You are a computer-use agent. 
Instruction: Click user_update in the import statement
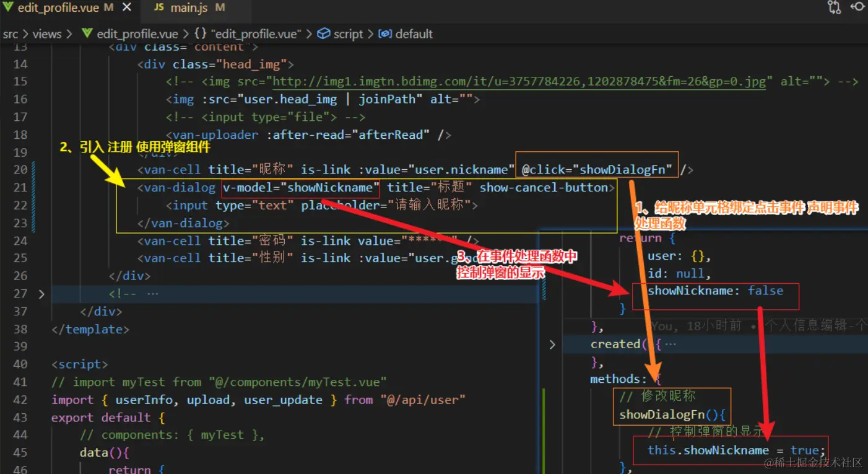(283, 400)
